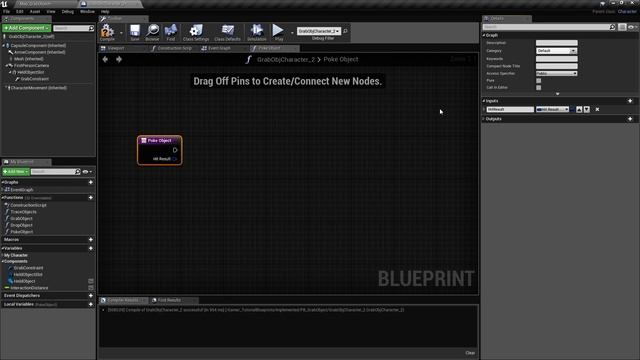Move HitResult input up arrow
640x360 pixels.
tap(579, 109)
